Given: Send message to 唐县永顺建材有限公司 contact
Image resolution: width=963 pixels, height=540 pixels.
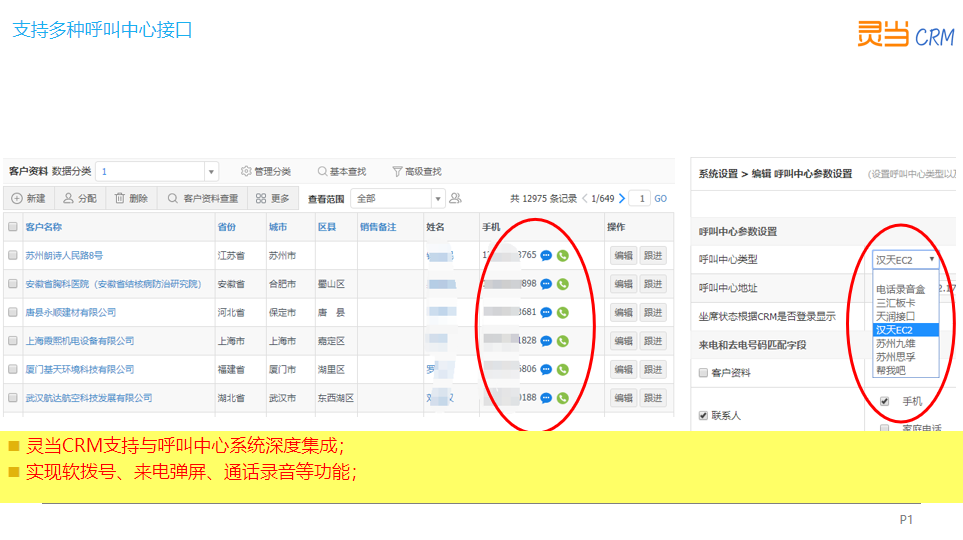Looking at the screenshot, I should (546, 312).
